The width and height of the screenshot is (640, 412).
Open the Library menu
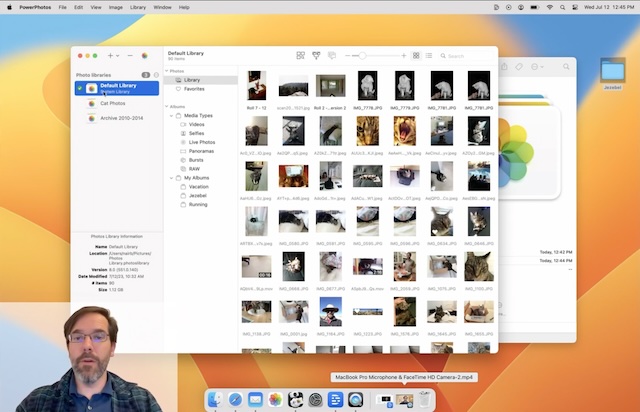(138, 7)
